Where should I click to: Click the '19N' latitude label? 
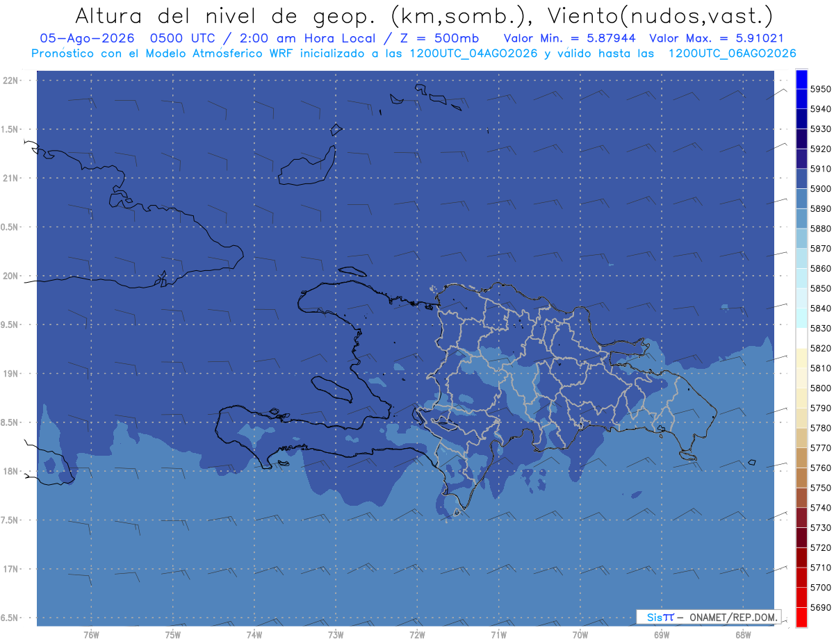click(11, 374)
